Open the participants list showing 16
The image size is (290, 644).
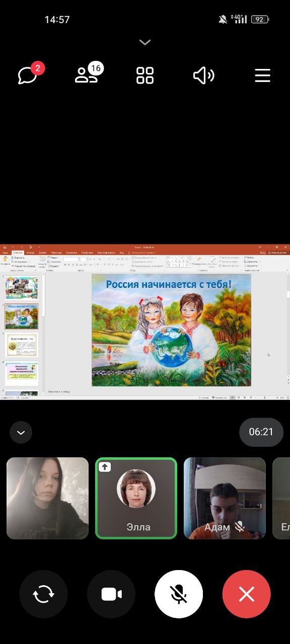[89, 73]
